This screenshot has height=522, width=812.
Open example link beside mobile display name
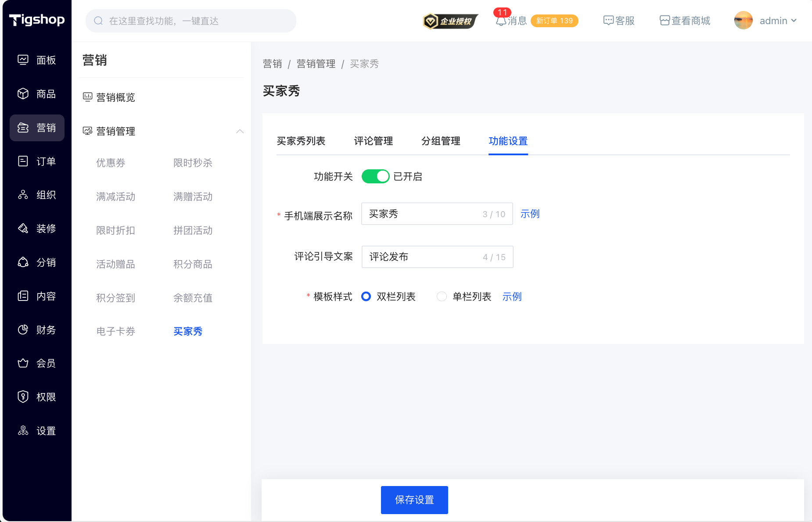click(x=530, y=214)
